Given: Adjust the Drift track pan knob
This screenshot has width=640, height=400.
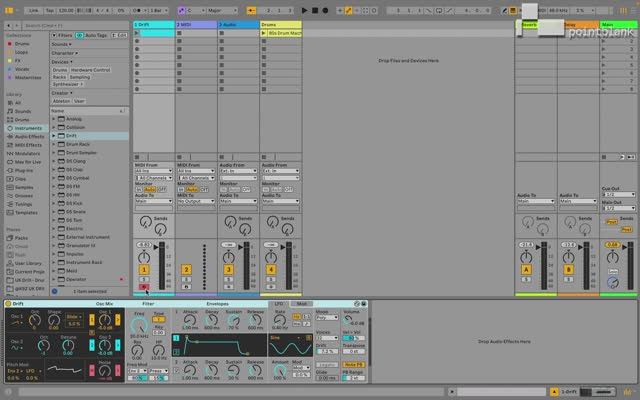Looking at the screenshot, I should [144, 257].
